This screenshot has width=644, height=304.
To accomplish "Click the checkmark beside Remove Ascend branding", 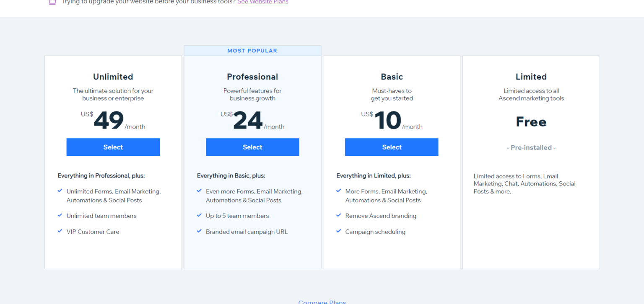I will 338,215.
